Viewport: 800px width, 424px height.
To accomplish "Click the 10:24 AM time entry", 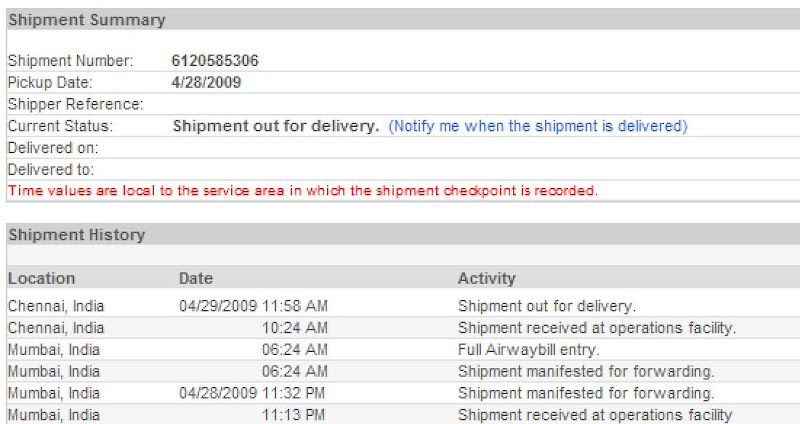I will [x=294, y=328].
